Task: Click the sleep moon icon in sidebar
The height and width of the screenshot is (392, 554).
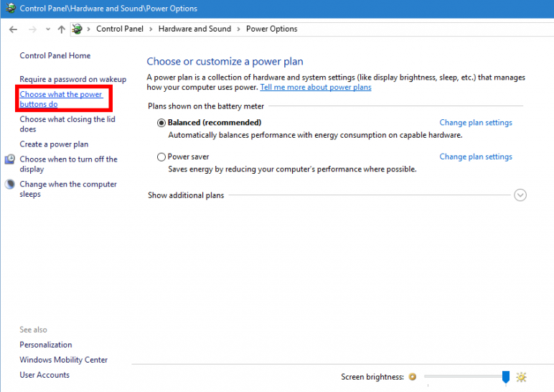Action: point(10,184)
